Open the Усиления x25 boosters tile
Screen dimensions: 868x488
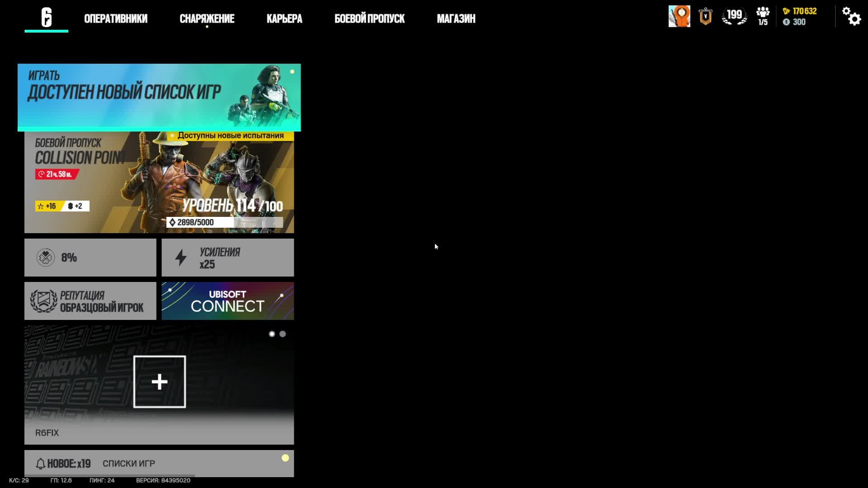(227, 258)
